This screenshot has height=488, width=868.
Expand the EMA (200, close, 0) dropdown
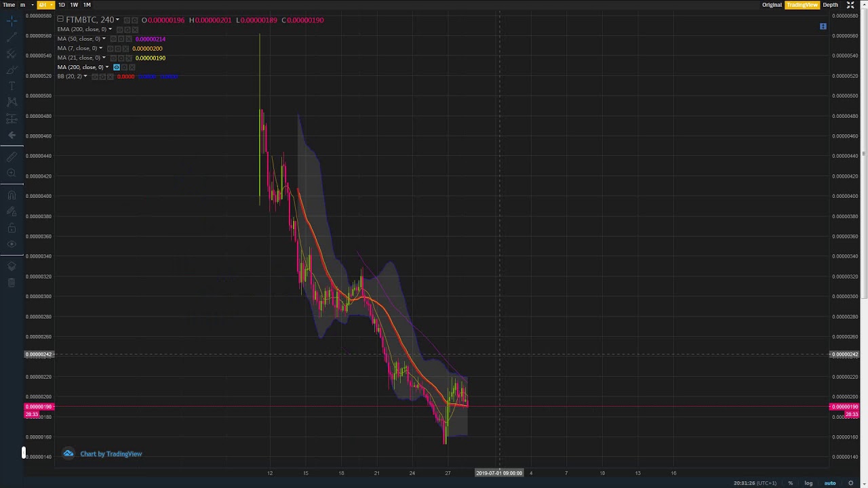click(110, 29)
